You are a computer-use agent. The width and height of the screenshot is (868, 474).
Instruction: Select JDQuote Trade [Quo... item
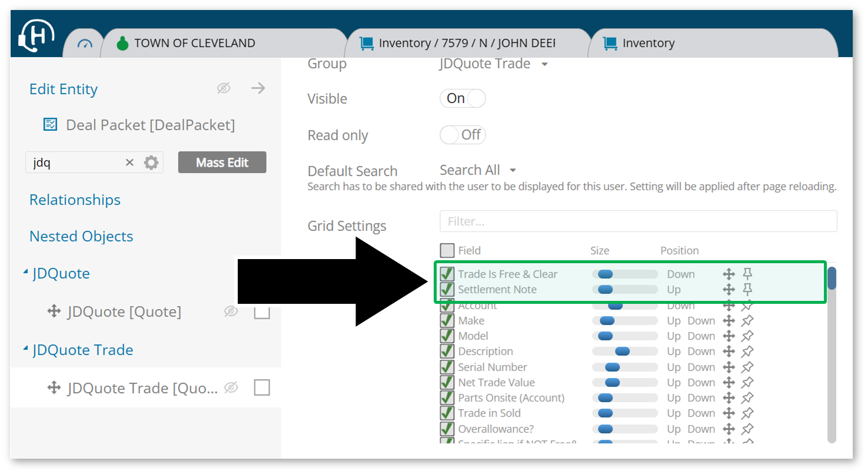tap(142, 388)
